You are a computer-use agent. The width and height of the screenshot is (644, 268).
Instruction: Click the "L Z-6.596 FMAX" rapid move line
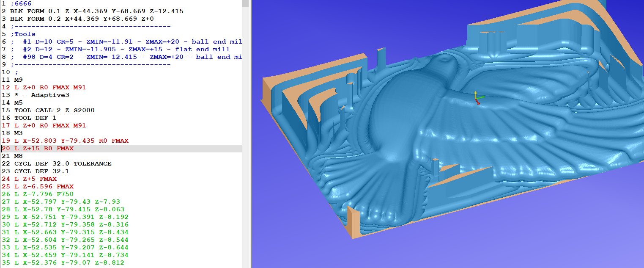44,186
